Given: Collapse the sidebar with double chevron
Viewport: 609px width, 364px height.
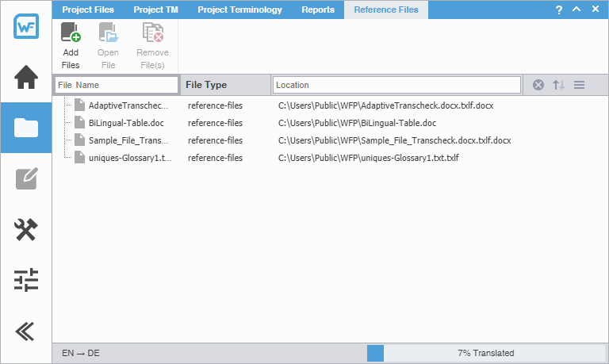Looking at the screenshot, I should coord(26,331).
